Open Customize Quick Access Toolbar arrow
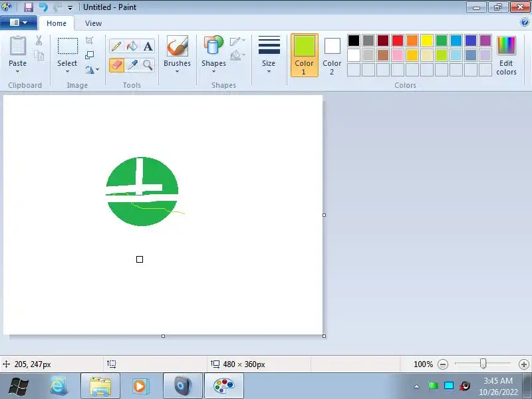Screen dimensions: 532x399 [70, 7]
